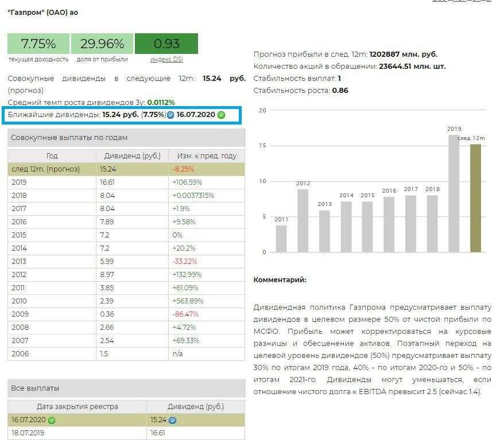This screenshot has width=504, height=440.
Task: Click the 8.04 dividend in the 2017 row
Action: [x=107, y=208]
